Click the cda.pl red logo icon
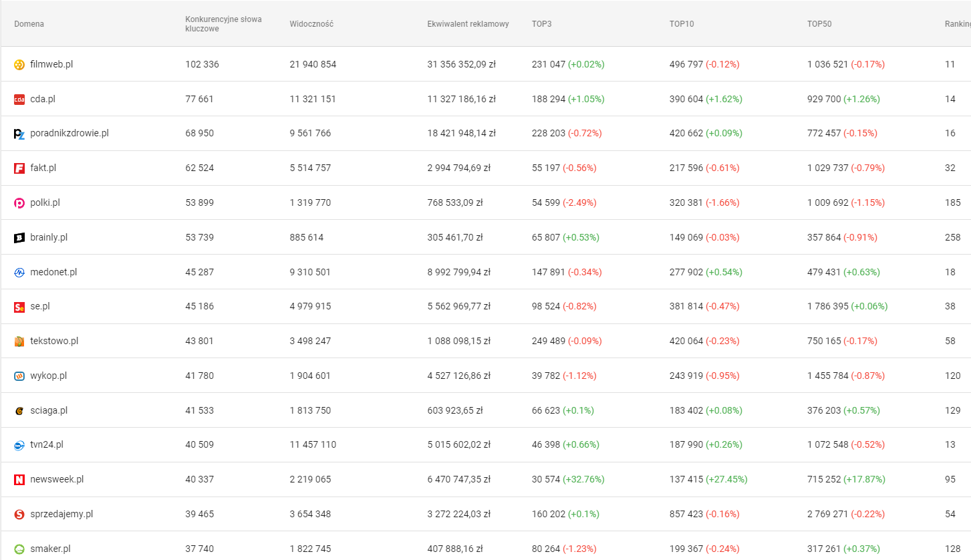971x560 pixels. 19,100
